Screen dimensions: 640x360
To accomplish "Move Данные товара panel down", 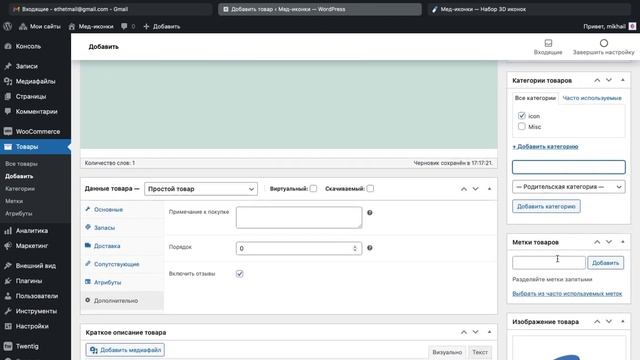I will tap(476, 189).
